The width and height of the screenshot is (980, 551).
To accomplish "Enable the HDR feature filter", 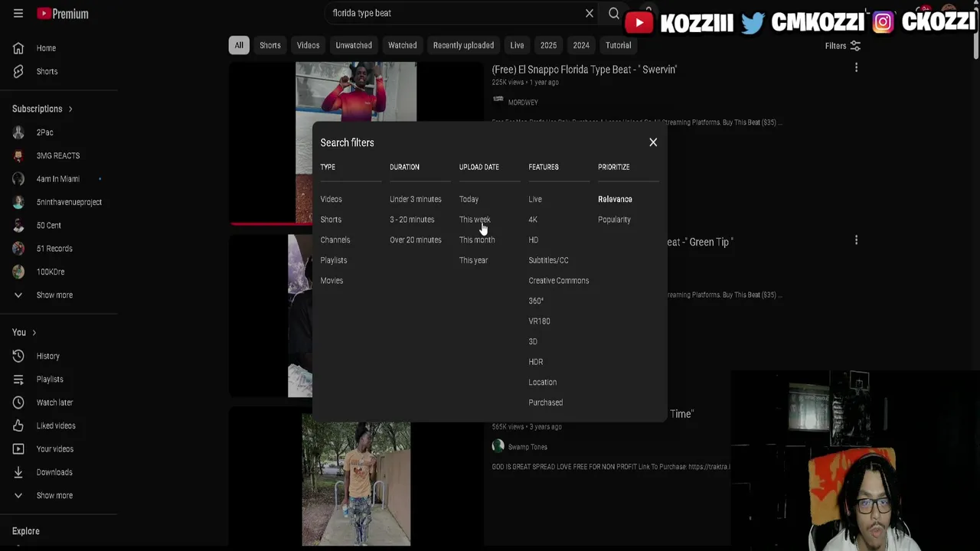I will 536,362.
